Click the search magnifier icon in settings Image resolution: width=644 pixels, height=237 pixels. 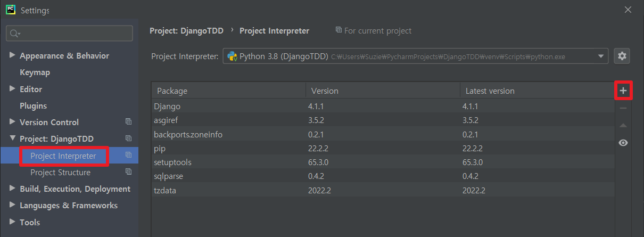point(15,33)
